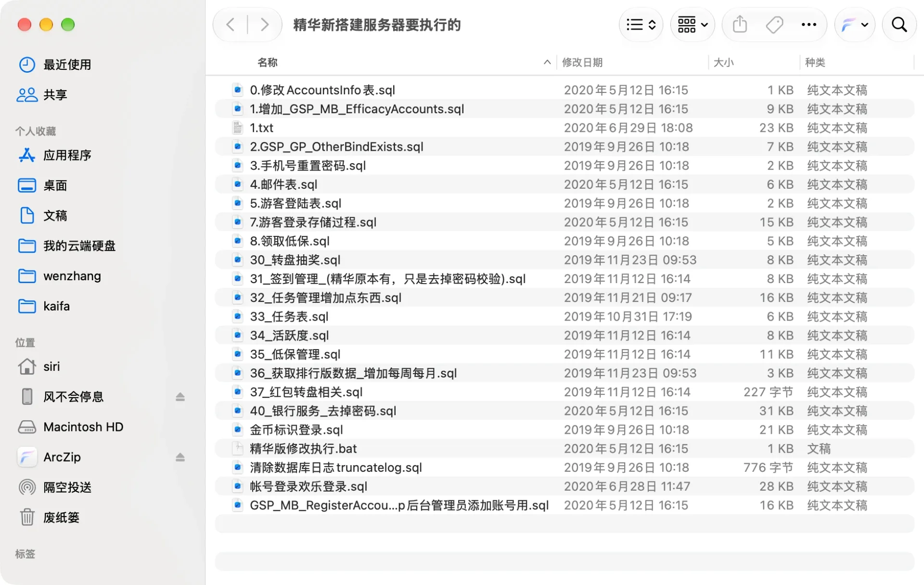Select the file 帐号登录欢乐登录.sql
The width and height of the screenshot is (924, 585).
565,486
